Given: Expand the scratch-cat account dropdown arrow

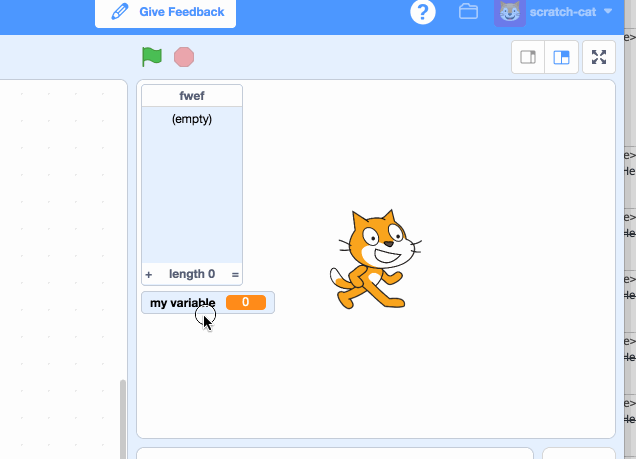Looking at the screenshot, I should pyautogui.click(x=608, y=11).
